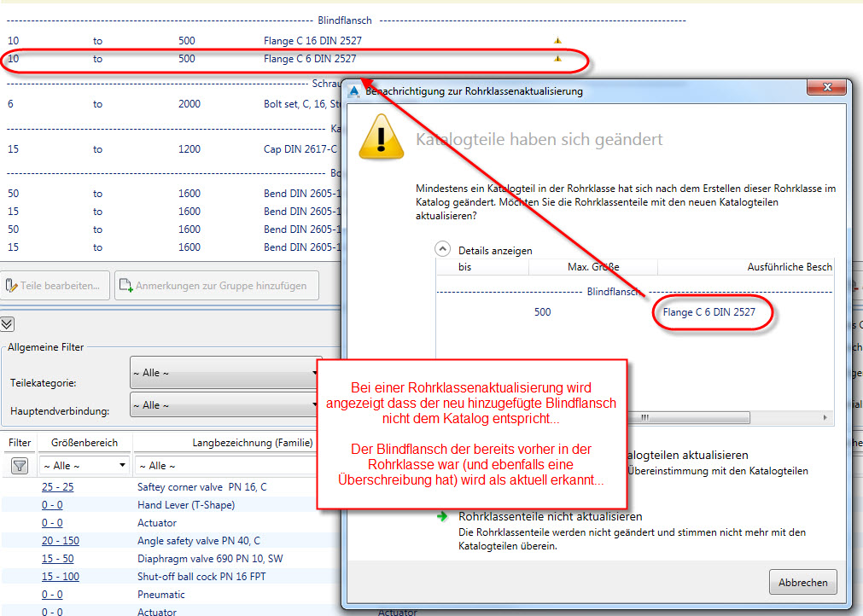Open the Größenbereich filter dropdown
Screen dimensions: 863x616
pos(85,466)
